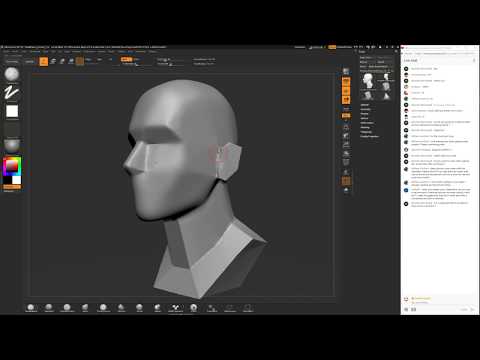Click the send message arrow in chat window
This screenshot has width=480, height=360.
coord(472,309)
